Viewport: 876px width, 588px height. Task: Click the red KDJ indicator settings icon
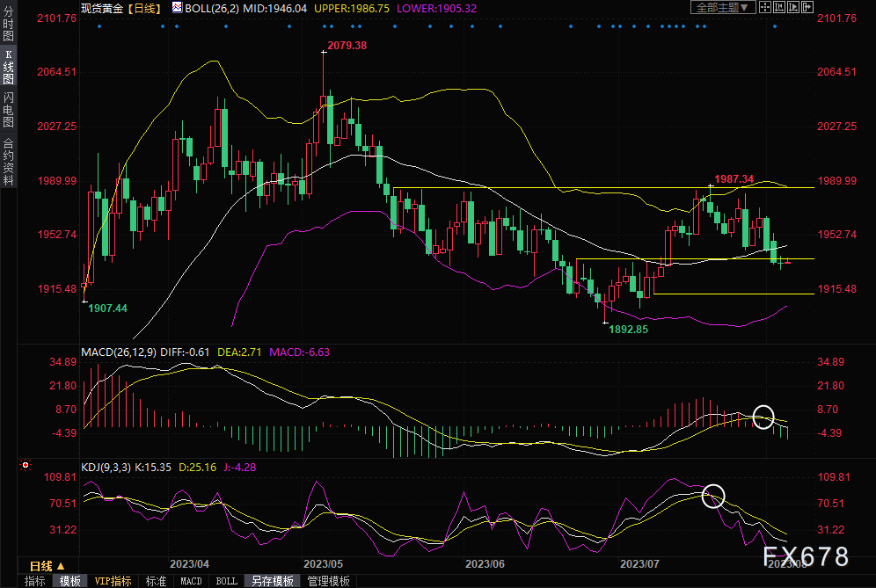(26, 465)
